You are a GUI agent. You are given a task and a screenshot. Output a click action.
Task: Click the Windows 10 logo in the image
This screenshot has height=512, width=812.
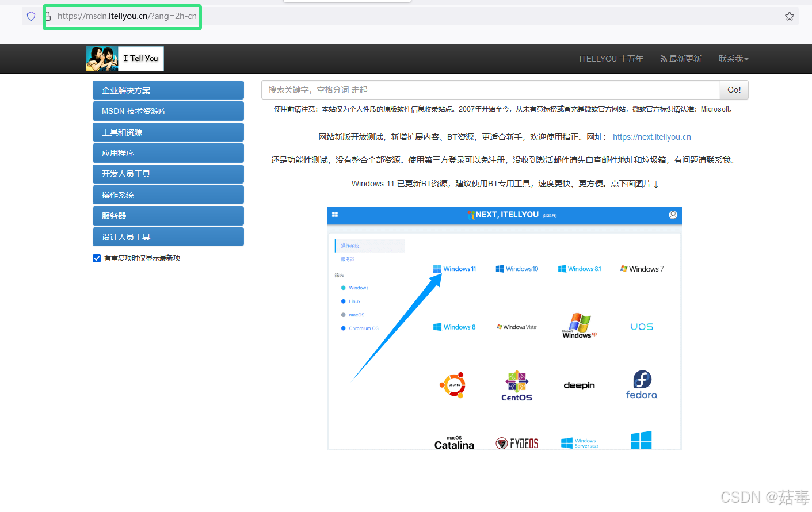tap(517, 269)
